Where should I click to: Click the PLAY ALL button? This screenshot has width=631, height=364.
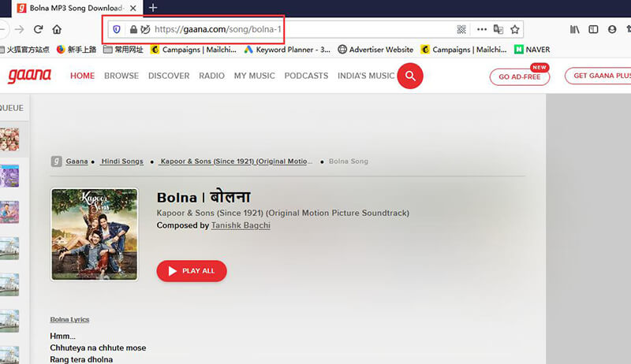coord(192,271)
